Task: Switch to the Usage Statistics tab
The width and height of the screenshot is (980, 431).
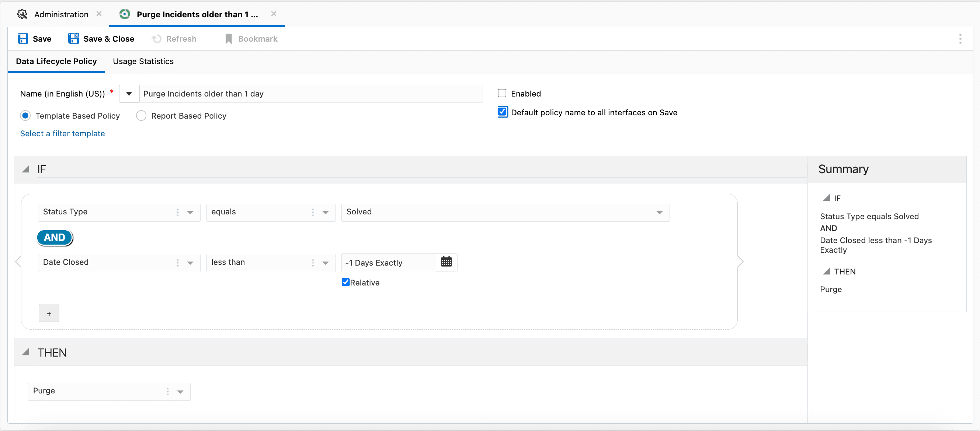Action: (x=143, y=61)
